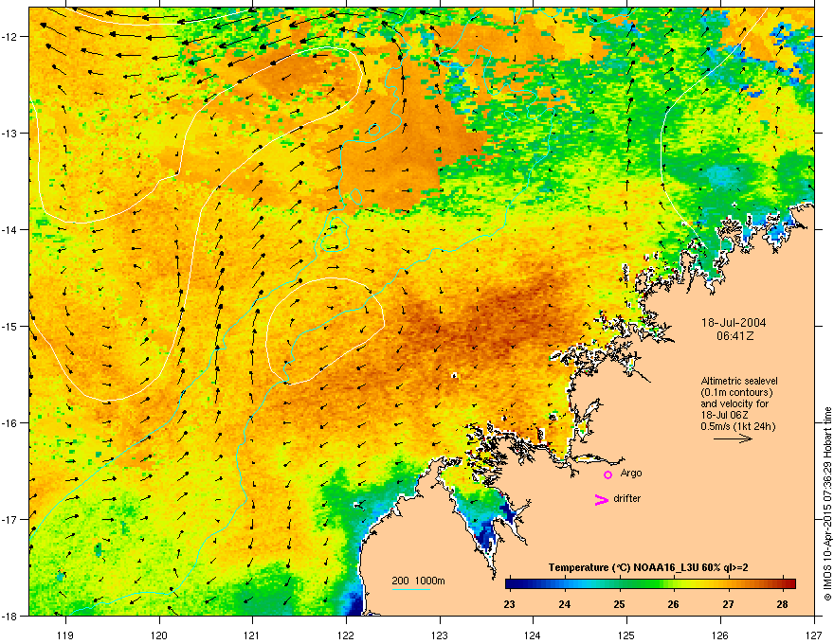834x644 pixels.
Task: Click the latitude label -16
Action: (x=10, y=423)
